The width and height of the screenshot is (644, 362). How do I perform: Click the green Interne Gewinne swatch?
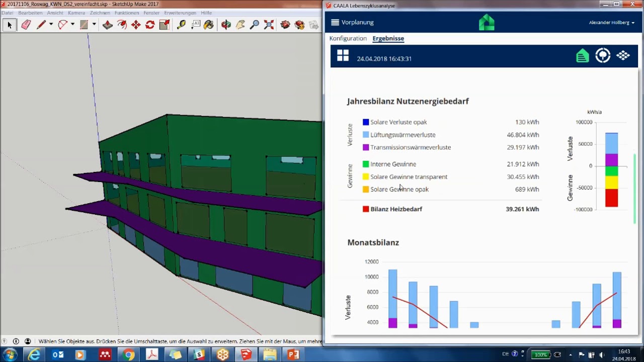366,164
